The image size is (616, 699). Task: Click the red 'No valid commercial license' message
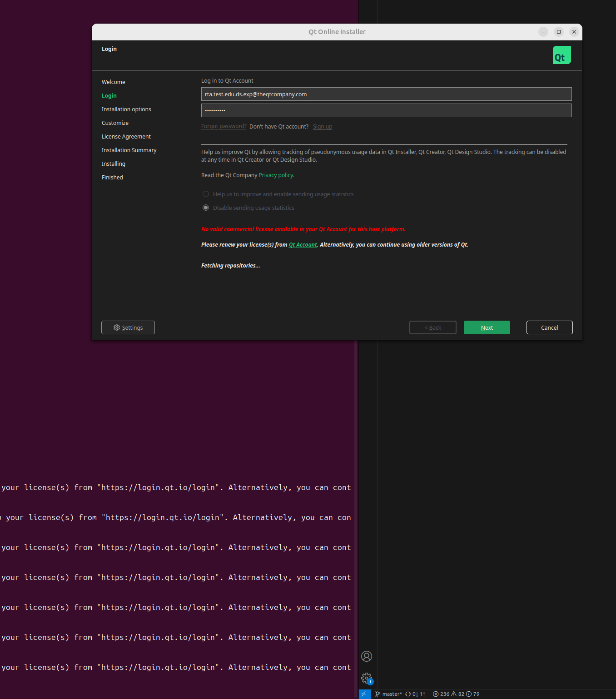(x=303, y=229)
